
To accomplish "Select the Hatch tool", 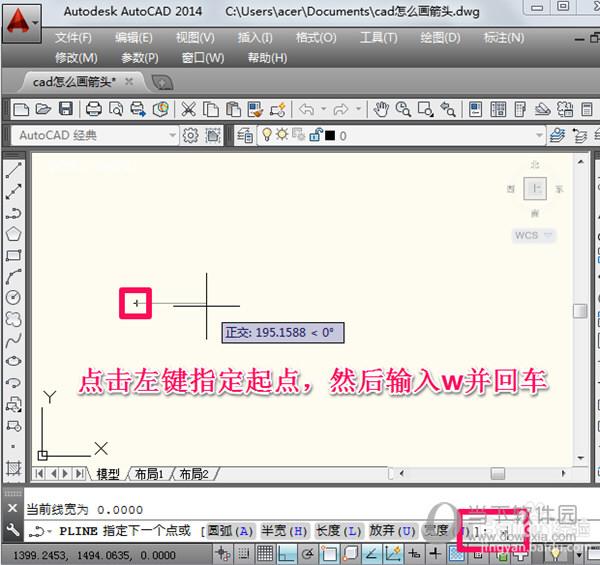I will coord(13,468).
